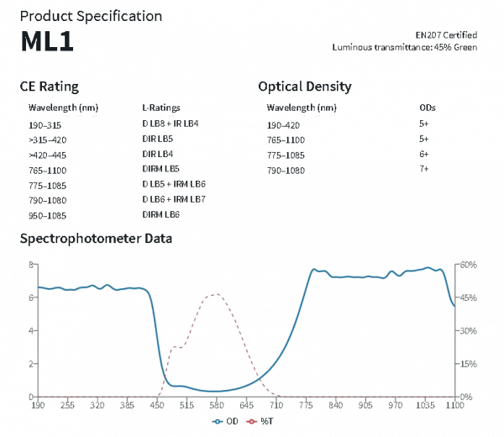Viewport: 504px width, 437px height.
Task: Click the Spectrophotometer Data heading
Action: (96, 239)
